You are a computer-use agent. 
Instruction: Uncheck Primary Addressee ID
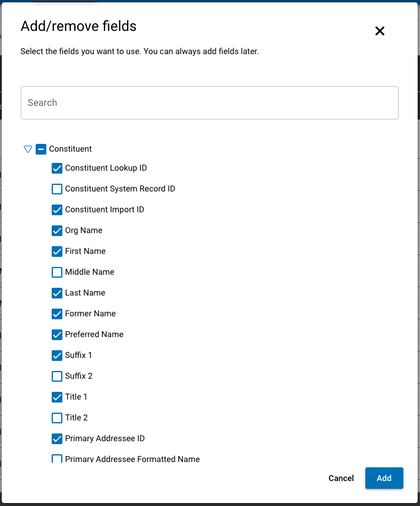(57, 439)
